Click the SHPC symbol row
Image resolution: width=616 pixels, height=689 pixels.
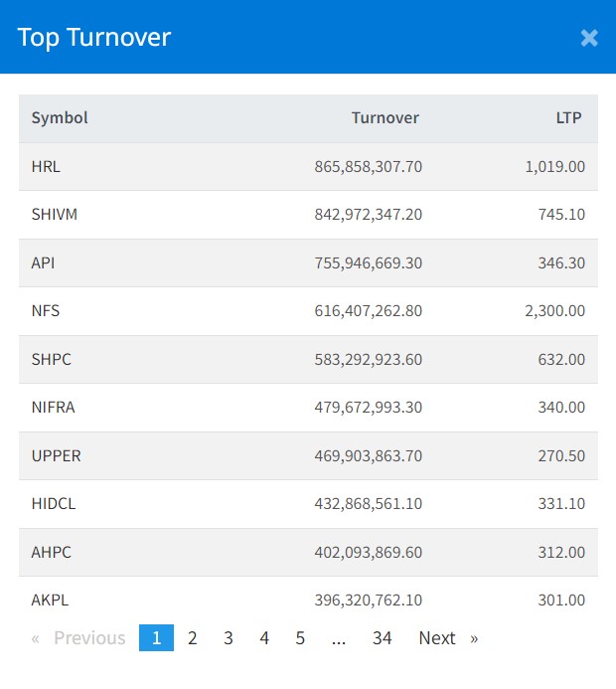pos(51,359)
